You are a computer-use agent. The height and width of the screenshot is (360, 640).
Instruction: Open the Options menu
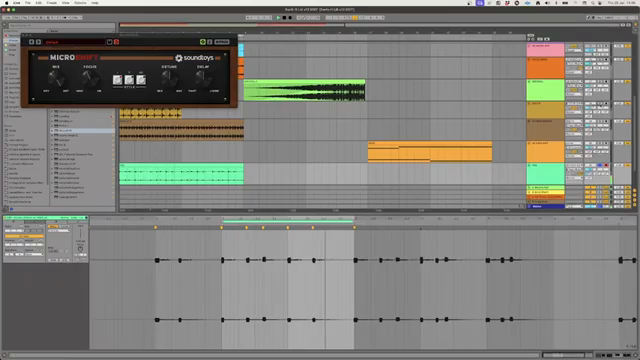(80, 3)
